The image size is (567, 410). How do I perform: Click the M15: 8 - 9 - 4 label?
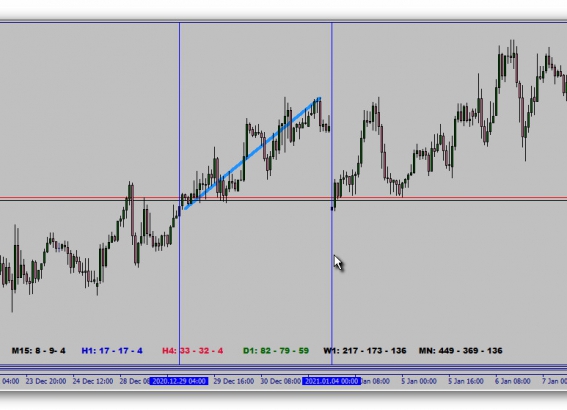tap(38, 351)
